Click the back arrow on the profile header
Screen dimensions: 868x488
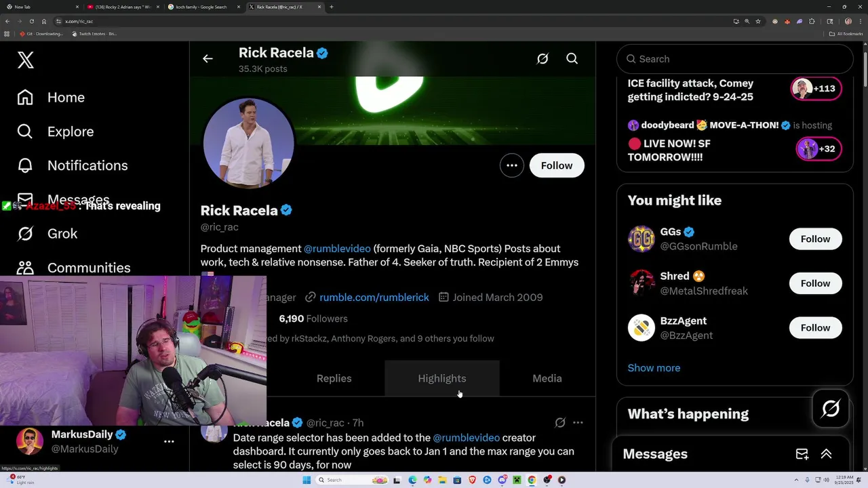(208, 59)
